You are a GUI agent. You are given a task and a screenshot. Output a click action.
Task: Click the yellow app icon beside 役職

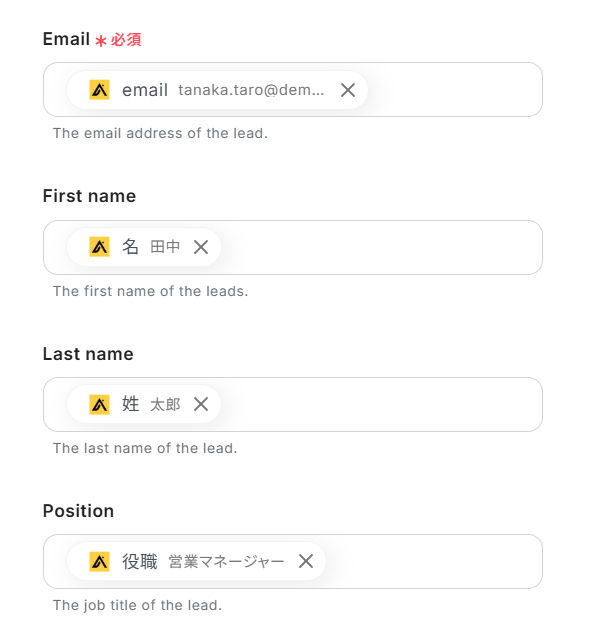click(x=99, y=562)
